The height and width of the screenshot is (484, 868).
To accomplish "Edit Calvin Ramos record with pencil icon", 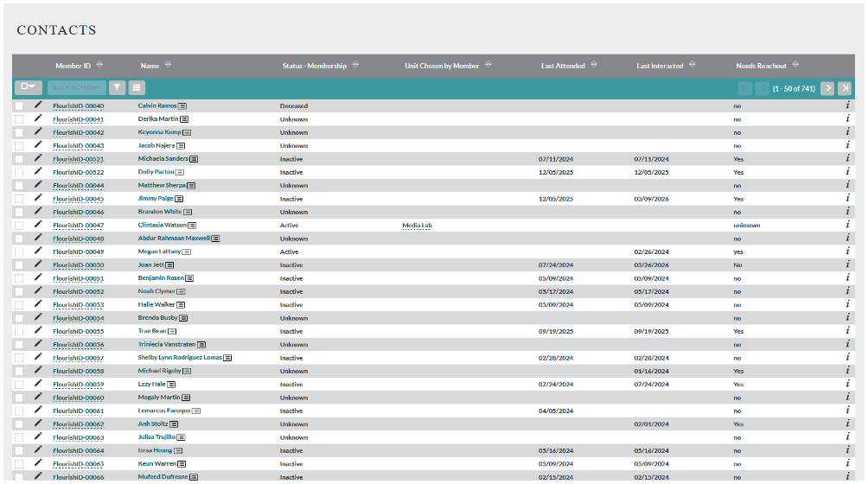I will (38, 105).
